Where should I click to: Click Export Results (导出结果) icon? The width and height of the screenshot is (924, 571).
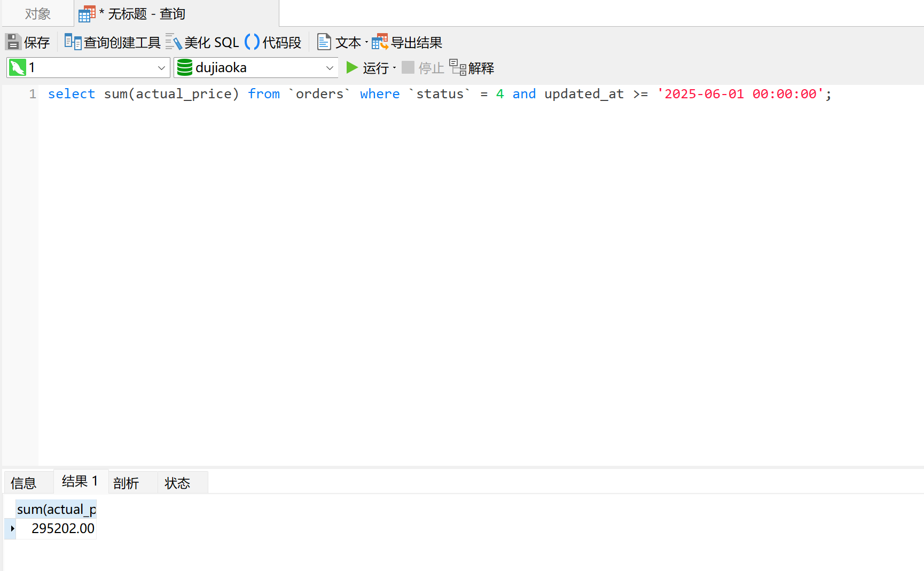tap(380, 42)
